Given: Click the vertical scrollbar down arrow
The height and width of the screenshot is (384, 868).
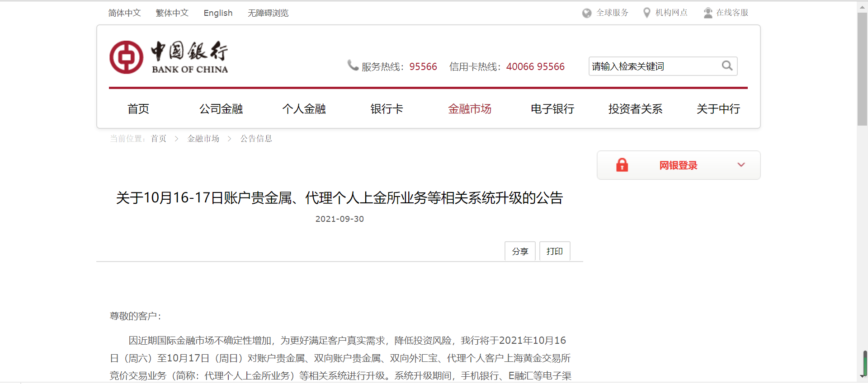Looking at the screenshot, I should click(x=862, y=376).
